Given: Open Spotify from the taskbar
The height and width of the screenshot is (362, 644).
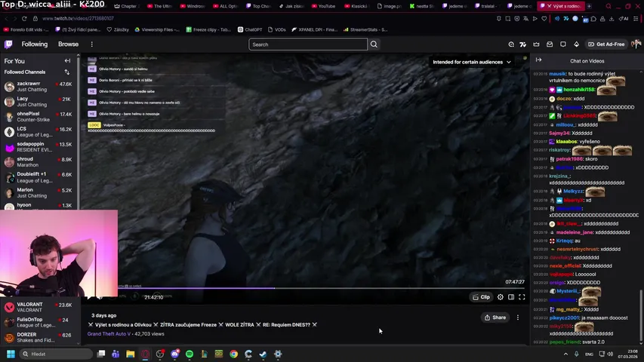Looking at the screenshot, I should (x=190, y=354).
